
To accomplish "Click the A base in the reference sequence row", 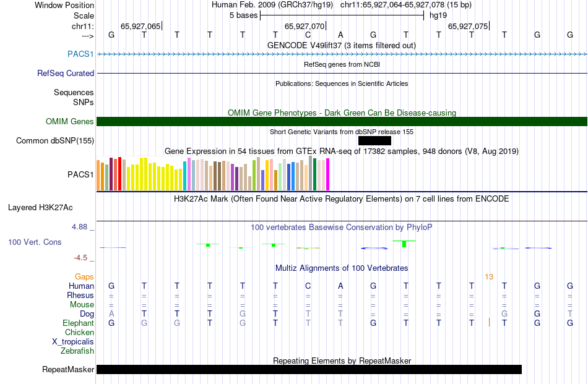I will [x=340, y=35].
